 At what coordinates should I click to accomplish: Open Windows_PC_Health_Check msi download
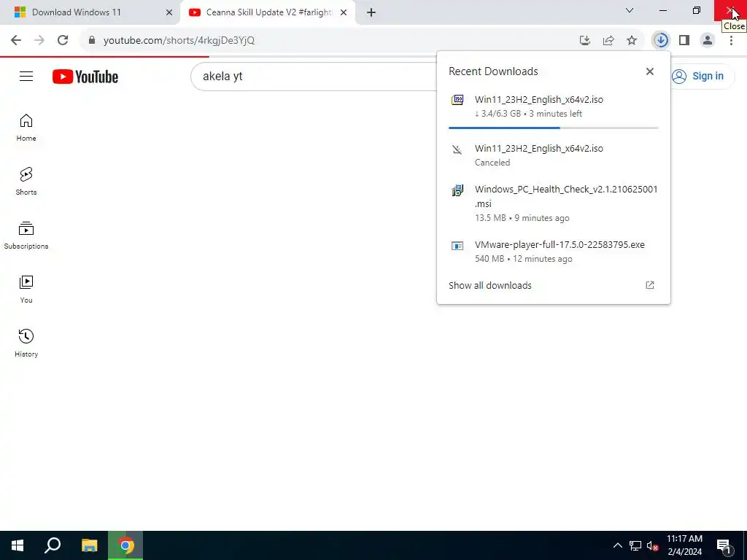(553, 203)
